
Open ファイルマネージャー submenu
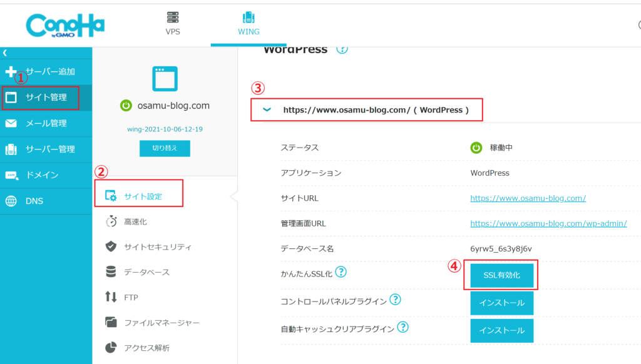(x=162, y=323)
